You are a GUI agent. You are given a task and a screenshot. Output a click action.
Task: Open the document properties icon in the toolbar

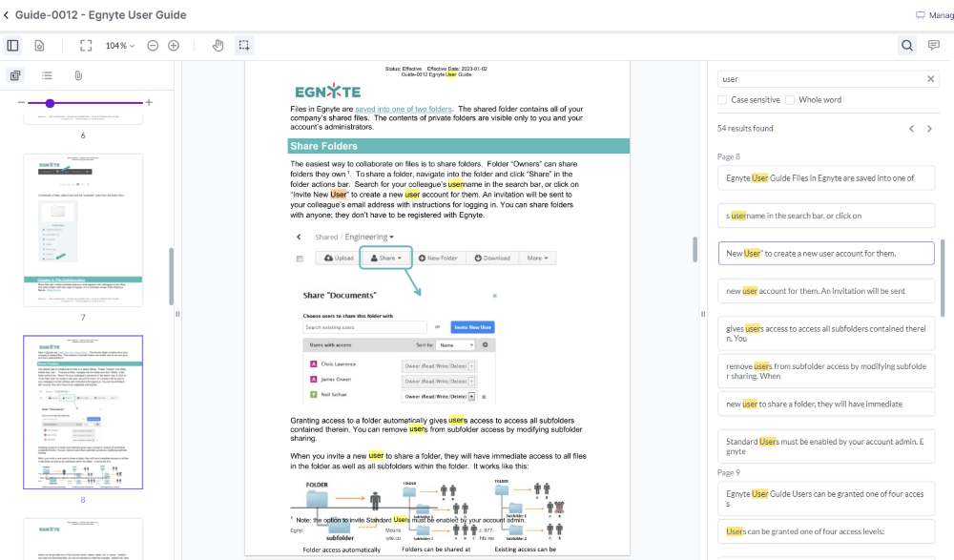click(39, 46)
